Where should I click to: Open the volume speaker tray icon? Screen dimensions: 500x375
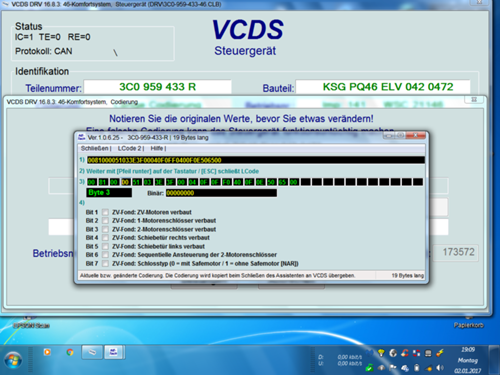click(440, 368)
